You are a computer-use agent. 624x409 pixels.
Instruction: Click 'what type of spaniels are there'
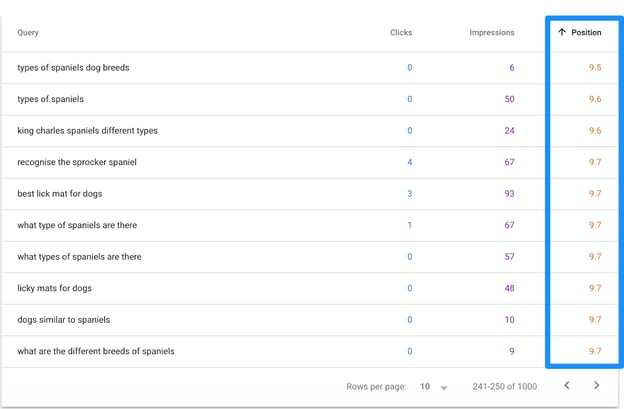point(78,225)
